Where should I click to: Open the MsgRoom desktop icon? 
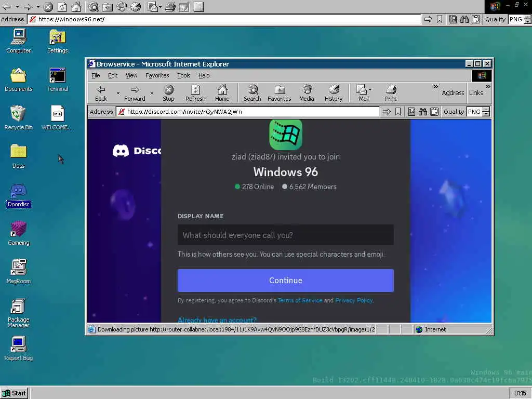(x=18, y=272)
